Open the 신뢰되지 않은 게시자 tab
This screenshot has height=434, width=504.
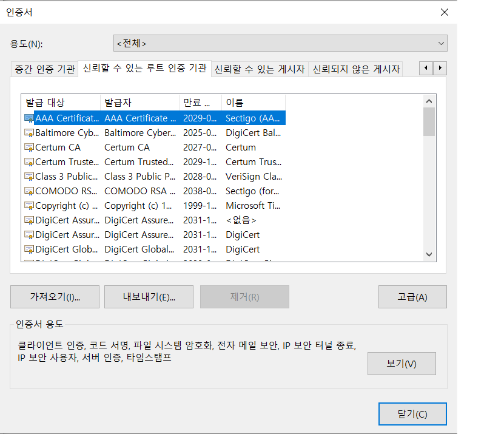pyautogui.click(x=356, y=69)
